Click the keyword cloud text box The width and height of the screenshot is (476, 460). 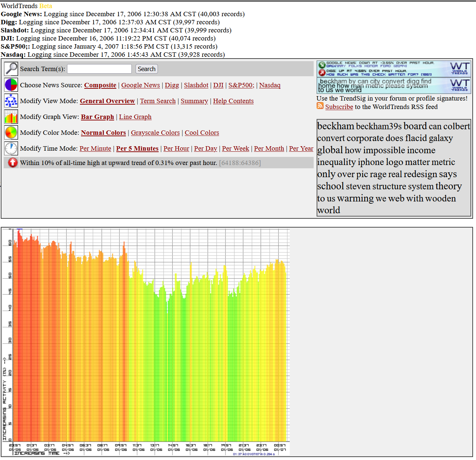click(x=394, y=168)
